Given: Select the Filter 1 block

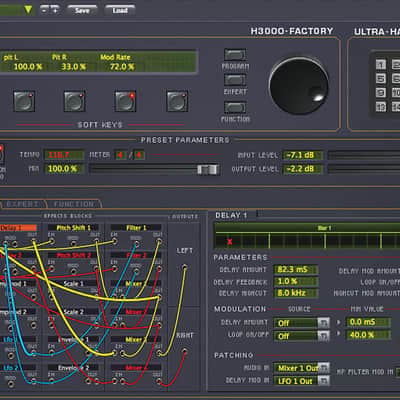Looking at the screenshot, I should (136, 228).
